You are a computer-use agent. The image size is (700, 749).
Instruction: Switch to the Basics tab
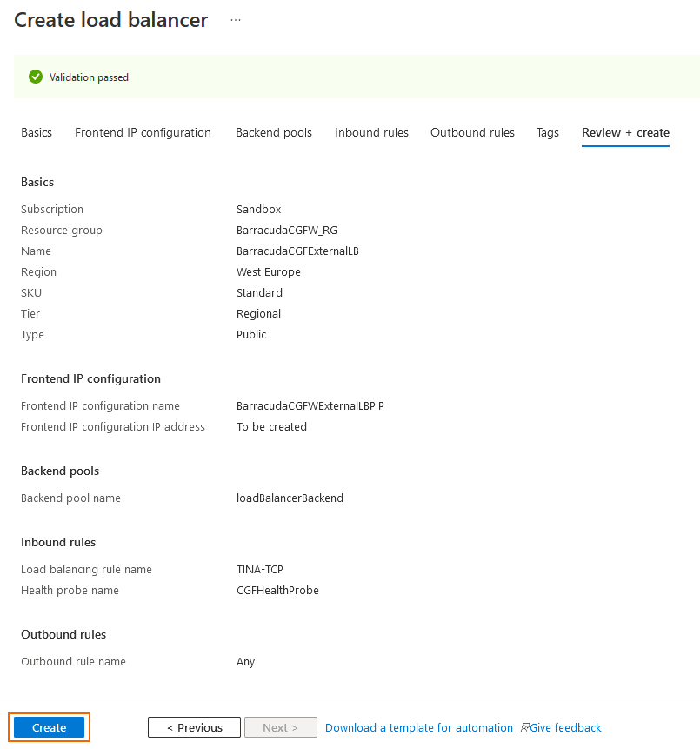point(37,132)
